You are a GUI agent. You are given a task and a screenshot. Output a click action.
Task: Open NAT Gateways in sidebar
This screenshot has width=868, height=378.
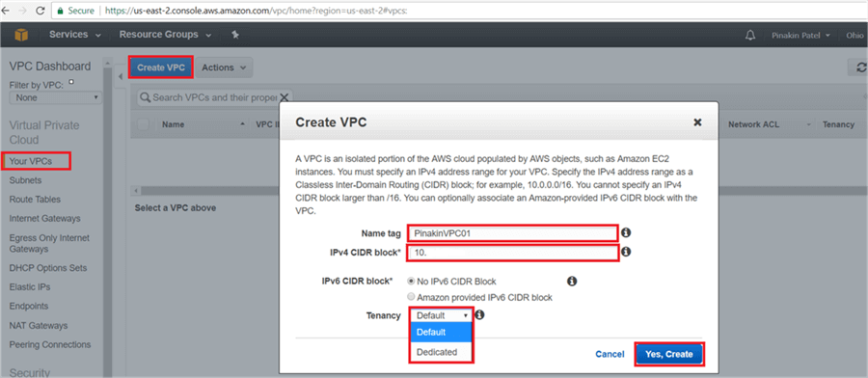click(39, 325)
